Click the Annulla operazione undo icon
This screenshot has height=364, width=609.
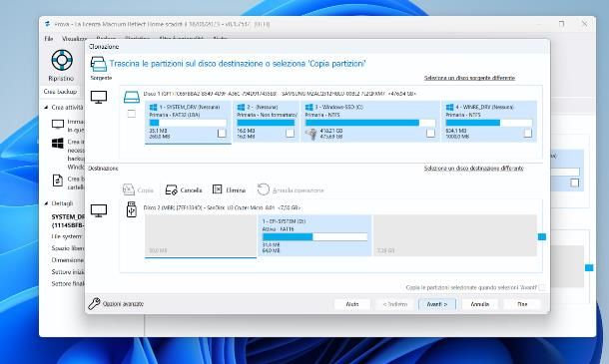[263, 189]
